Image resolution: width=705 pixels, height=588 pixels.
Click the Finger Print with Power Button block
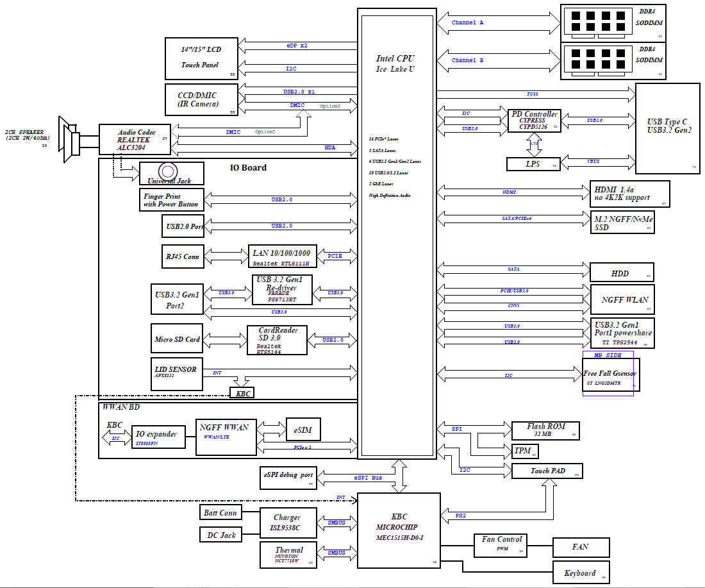[x=172, y=200]
